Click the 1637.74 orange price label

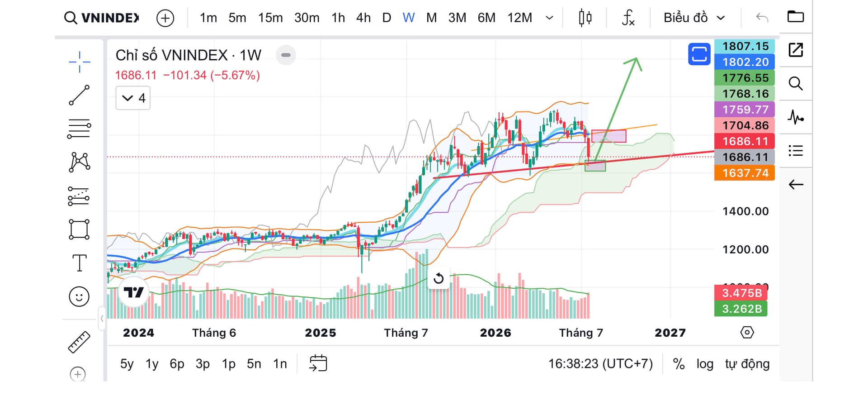(745, 173)
